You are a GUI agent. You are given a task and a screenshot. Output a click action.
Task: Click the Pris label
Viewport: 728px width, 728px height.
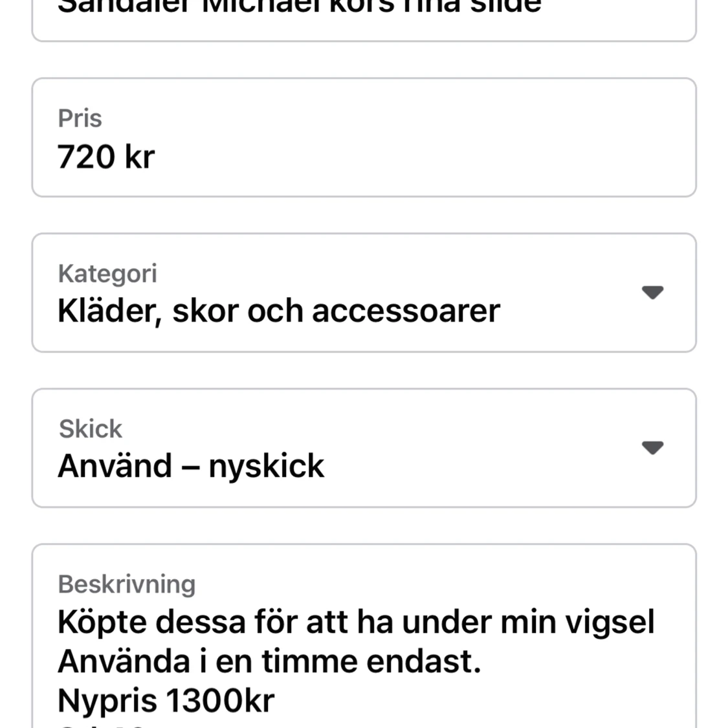pos(80,118)
